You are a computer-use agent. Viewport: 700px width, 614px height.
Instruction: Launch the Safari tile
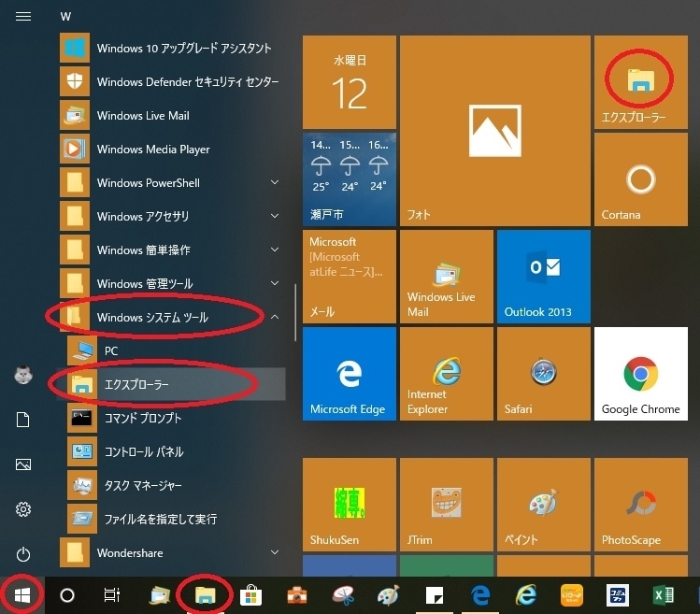pyautogui.click(x=544, y=374)
